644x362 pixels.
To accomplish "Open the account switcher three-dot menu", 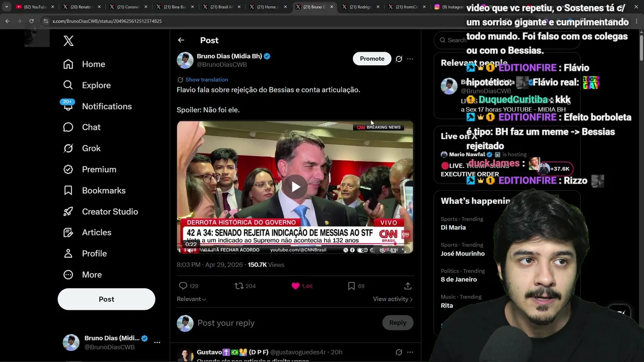I will coord(157,342).
